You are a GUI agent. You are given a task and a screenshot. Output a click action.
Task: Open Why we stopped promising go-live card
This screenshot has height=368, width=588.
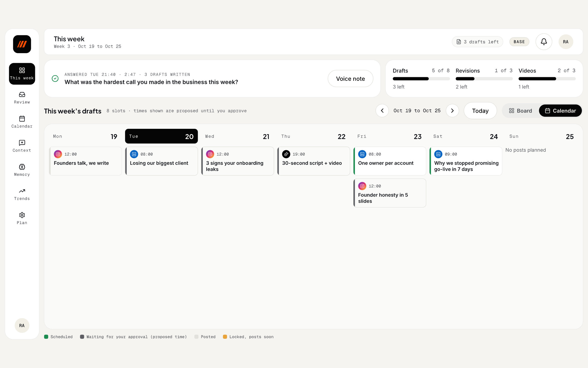[x=465, y=161]
